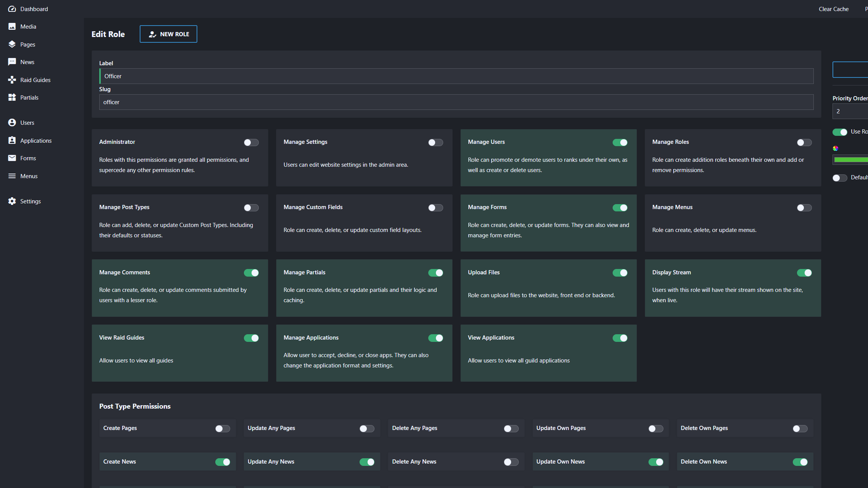Click the Post Type Permissions heading

[135, 406]
